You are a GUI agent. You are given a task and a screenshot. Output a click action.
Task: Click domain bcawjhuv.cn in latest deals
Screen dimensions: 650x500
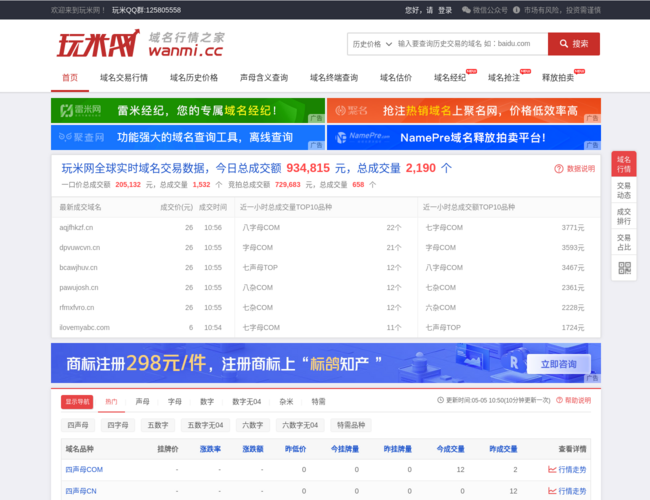(x=78, y=267)
